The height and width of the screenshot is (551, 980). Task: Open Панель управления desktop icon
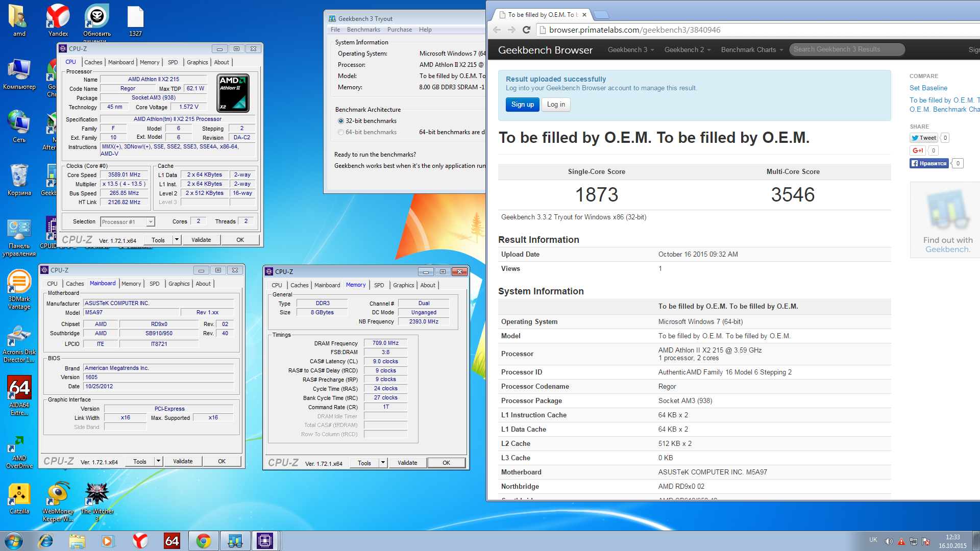tap(19, 238)
